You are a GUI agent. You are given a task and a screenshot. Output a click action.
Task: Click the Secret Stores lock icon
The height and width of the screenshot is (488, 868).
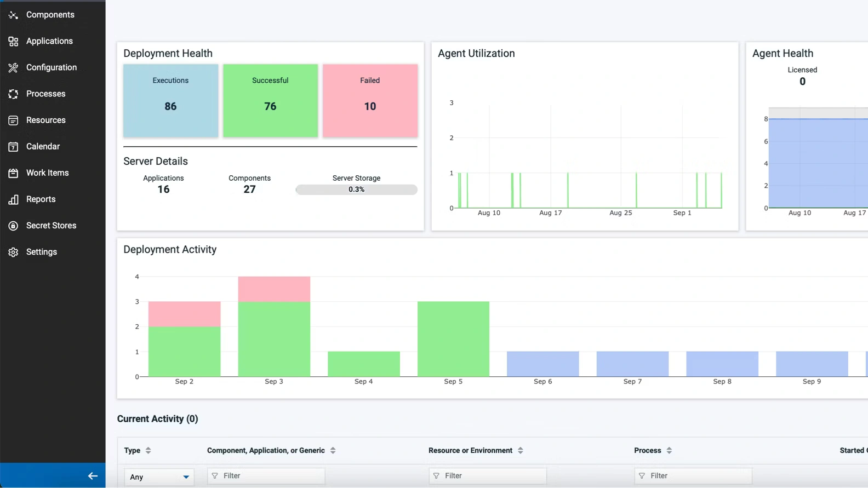point(13,226)
